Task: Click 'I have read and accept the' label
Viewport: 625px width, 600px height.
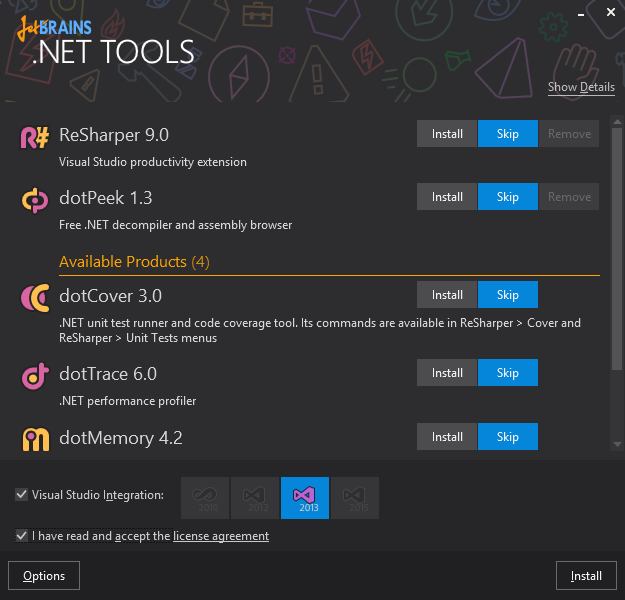Action: [101, 536]
